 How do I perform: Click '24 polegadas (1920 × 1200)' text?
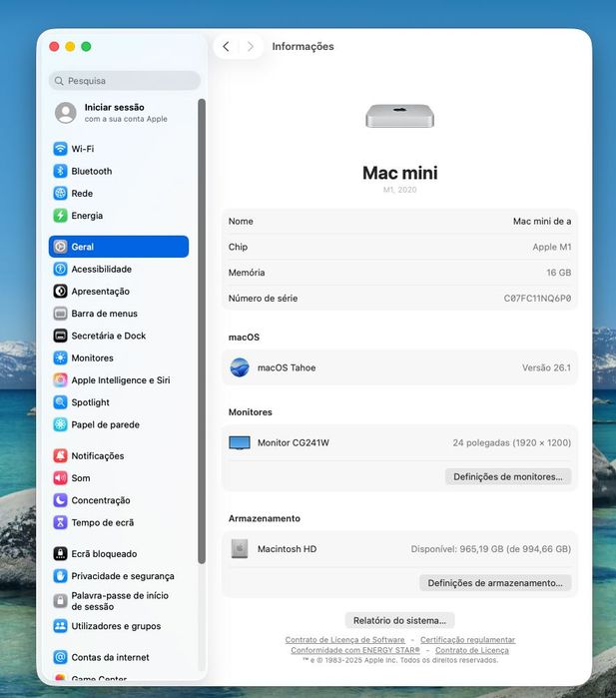click(512, 443)
